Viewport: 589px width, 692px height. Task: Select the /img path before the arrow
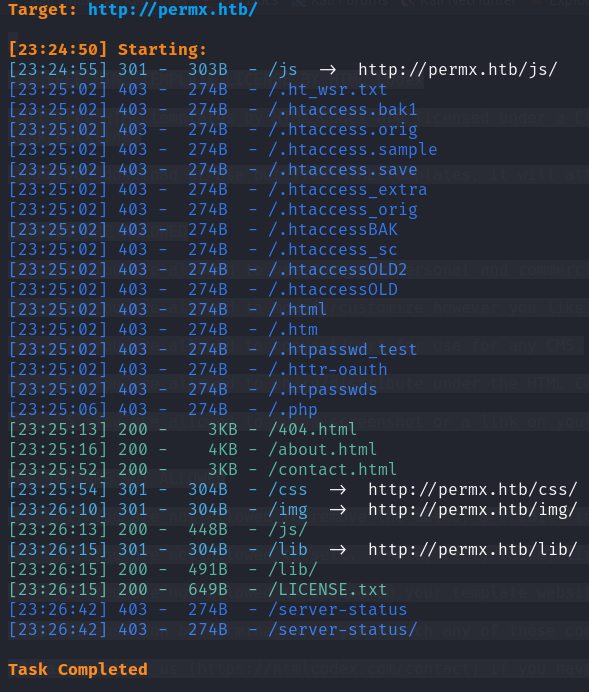click(x=288, y=510)
